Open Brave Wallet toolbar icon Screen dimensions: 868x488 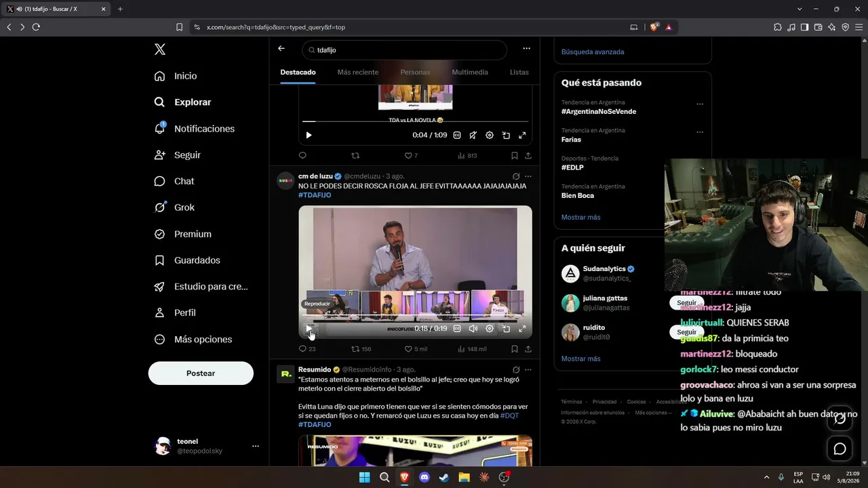coord(818,27)
